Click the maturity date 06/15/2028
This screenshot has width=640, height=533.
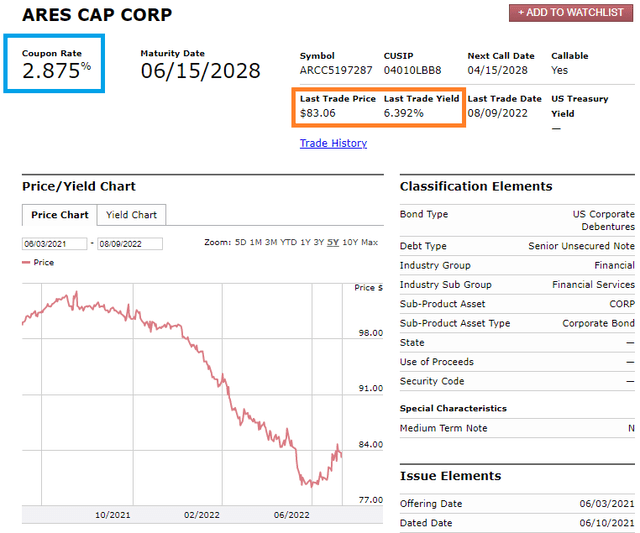200,71
